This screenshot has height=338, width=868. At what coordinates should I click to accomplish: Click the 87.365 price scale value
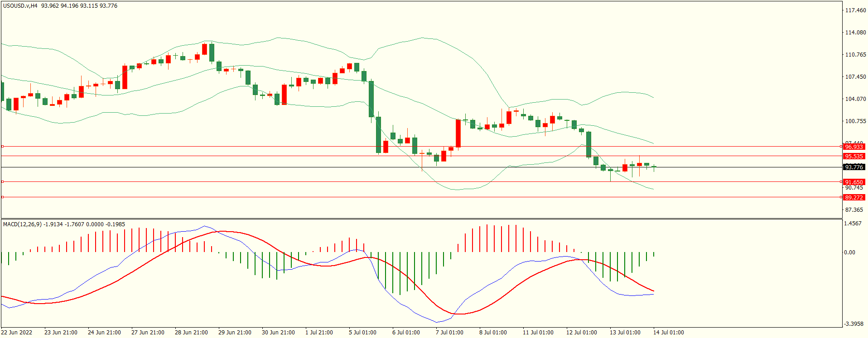pyautogui.click(x=854, y=209)
